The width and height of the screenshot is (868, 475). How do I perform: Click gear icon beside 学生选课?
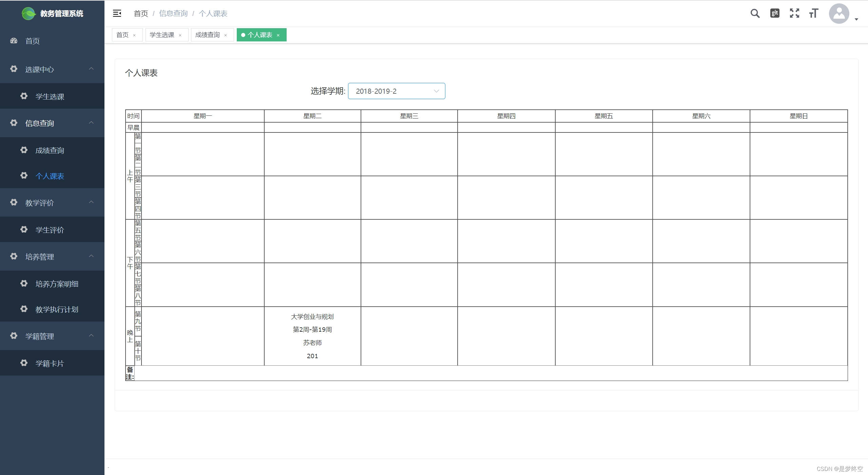click(24, 96)
